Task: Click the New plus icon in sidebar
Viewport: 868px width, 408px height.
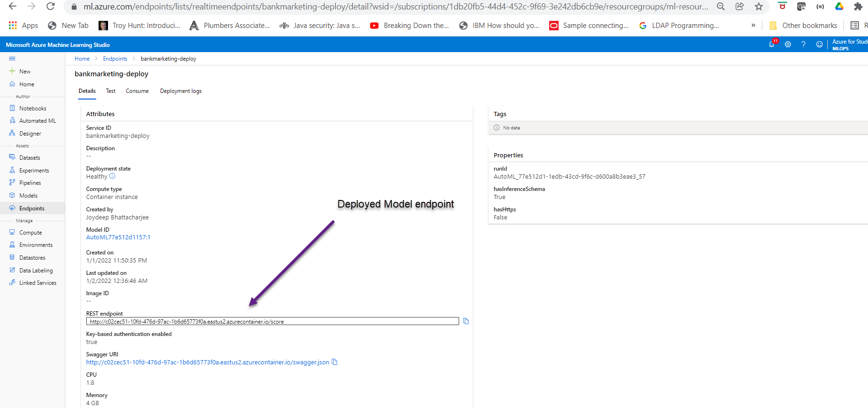Action: [12, 71]
